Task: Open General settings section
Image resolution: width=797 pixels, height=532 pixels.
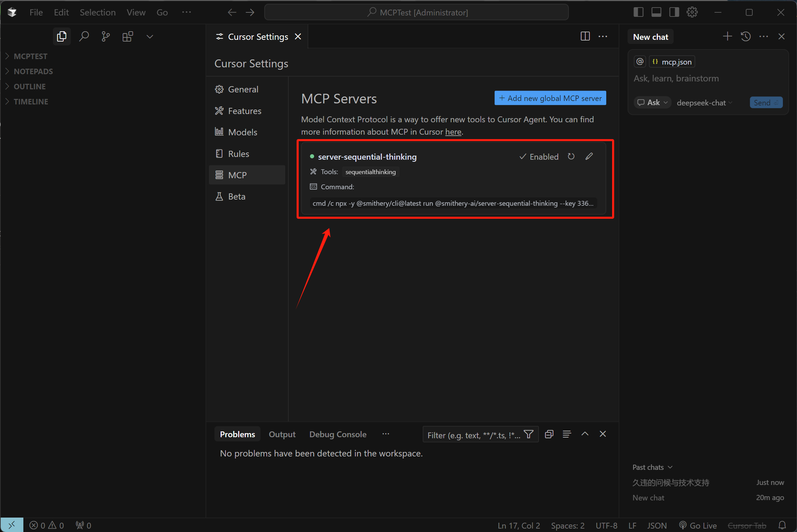Action: pyautogui.click(x=247, y=89)
